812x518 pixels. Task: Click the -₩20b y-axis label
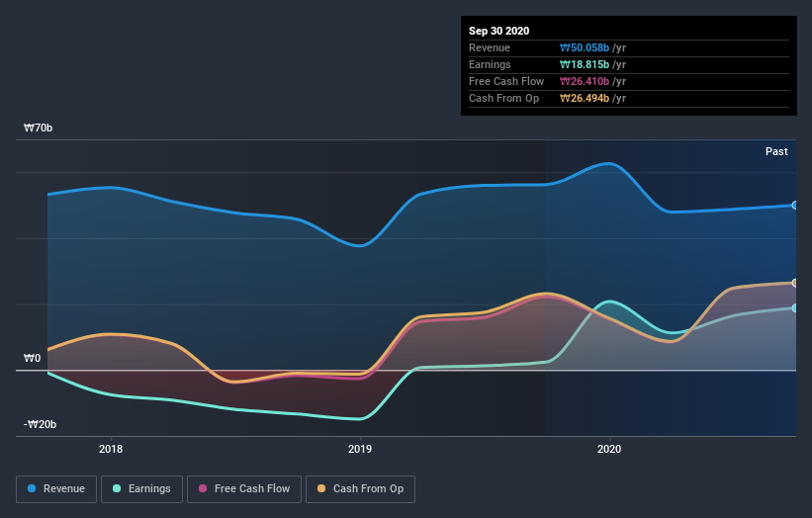click(40, 424)
